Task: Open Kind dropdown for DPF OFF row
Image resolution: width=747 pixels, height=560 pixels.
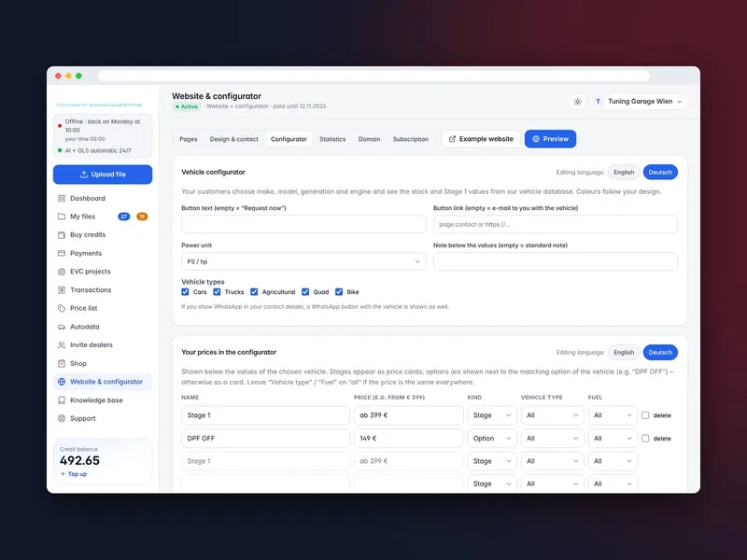Action: pos(492,438)
